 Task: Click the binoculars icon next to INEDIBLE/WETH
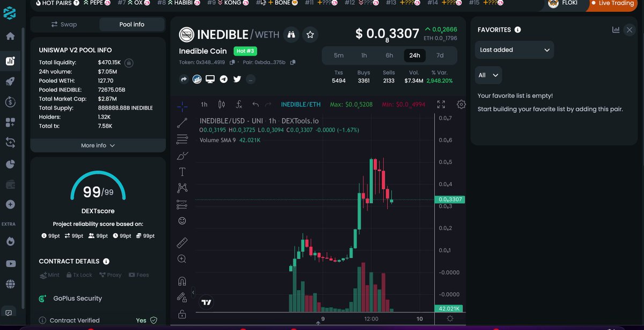pyautogui.click(x=291, y=34)
